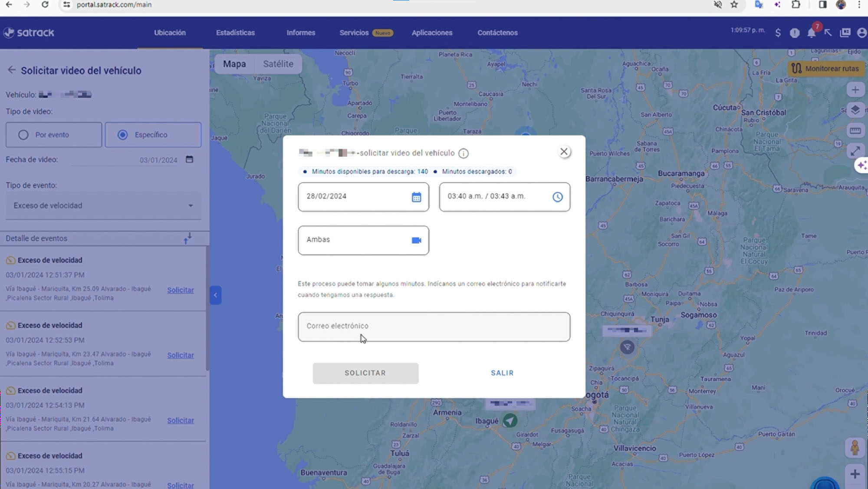Image resolution: width=868 pixels, height=489 pixels.
Task: Click clock icon in the time range field
Action: pyautogui.click(x=557, y=197)
